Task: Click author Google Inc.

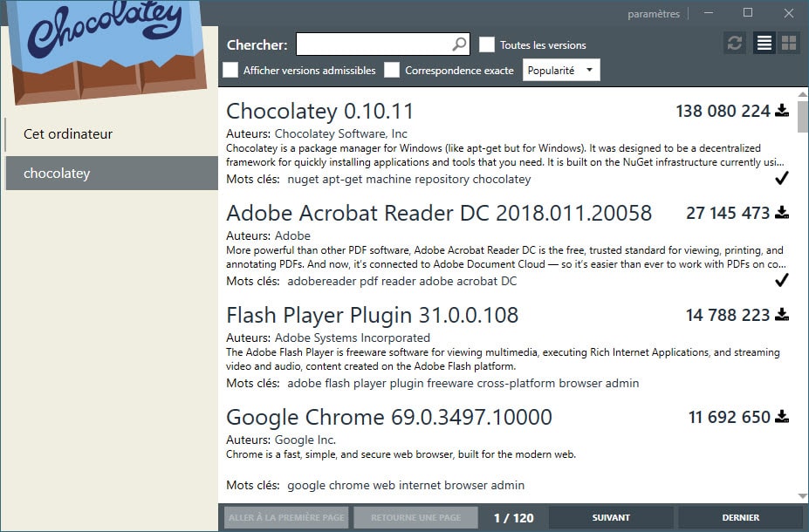Action: [x=305, y=440]
